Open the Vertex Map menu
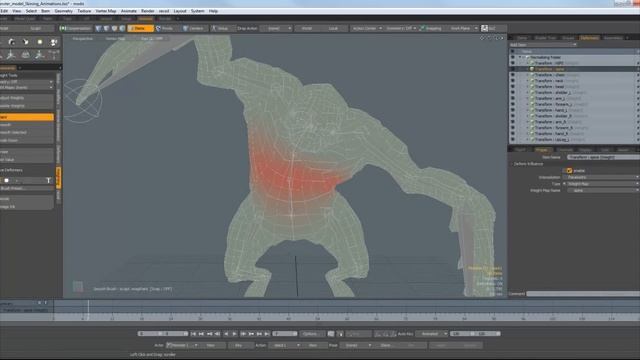This screenshot has width=640, height=360. [x=106, y=11]
